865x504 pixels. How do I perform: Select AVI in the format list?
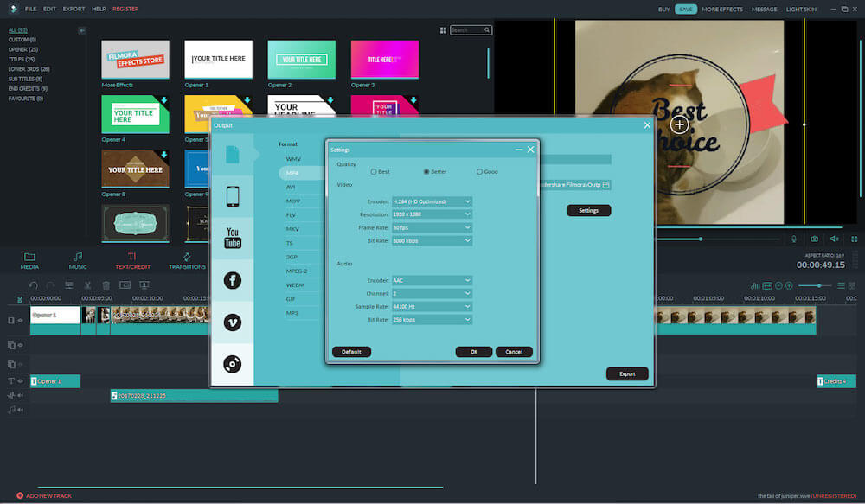point(292,187)
